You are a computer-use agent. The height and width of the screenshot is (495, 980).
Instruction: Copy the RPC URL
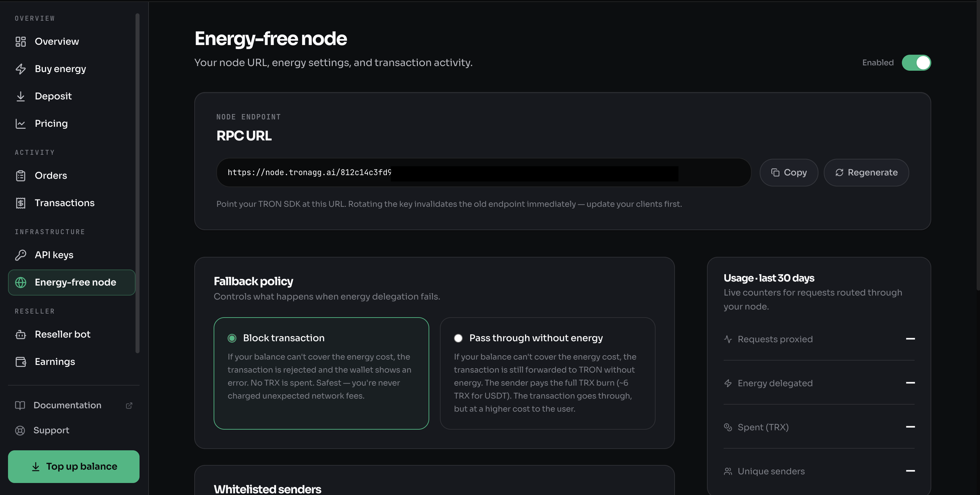[x=789, y=172]
